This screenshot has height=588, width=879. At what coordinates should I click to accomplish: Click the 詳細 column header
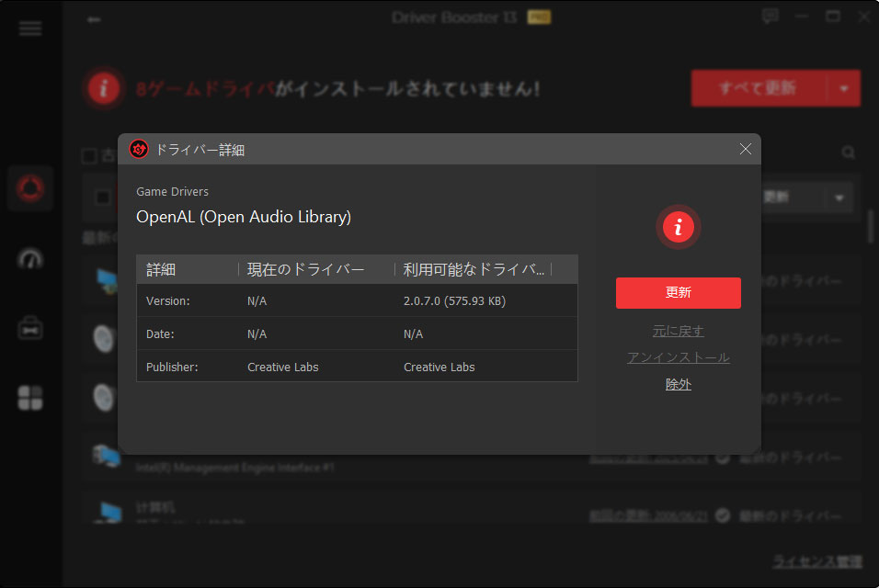[x=161, y=270]
